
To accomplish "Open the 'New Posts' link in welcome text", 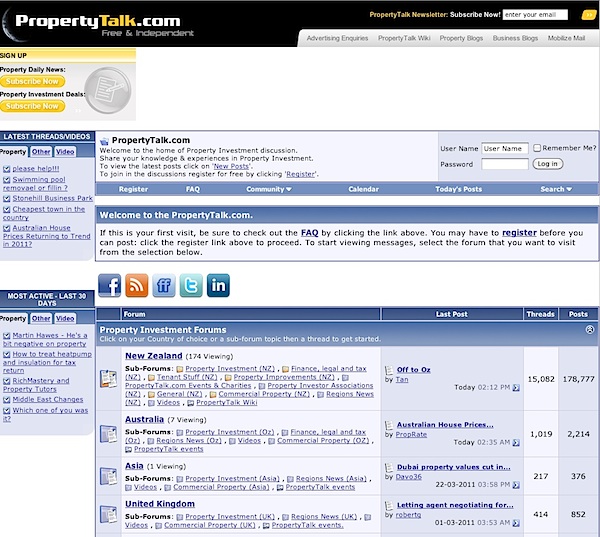I will point(231,166).
